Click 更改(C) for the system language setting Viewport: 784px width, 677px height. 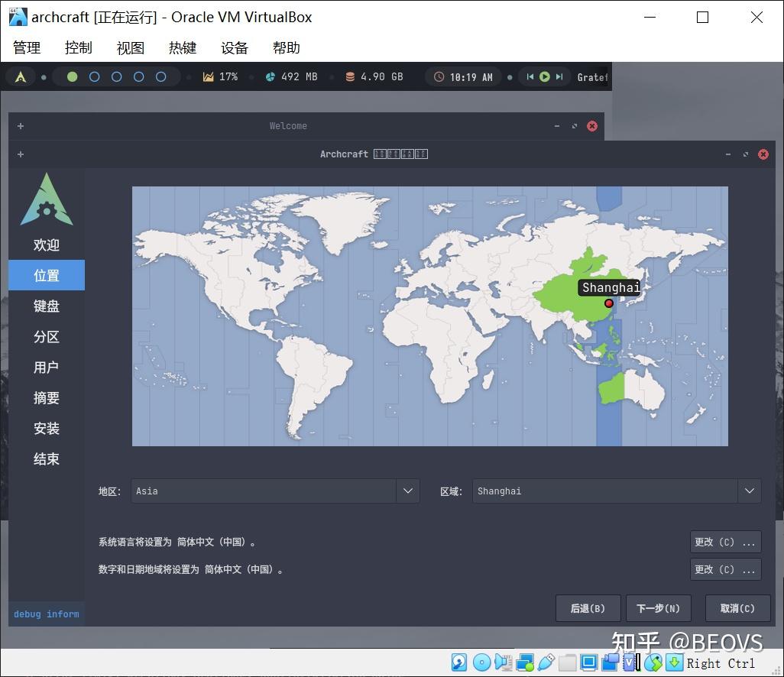tap(724, 542)
